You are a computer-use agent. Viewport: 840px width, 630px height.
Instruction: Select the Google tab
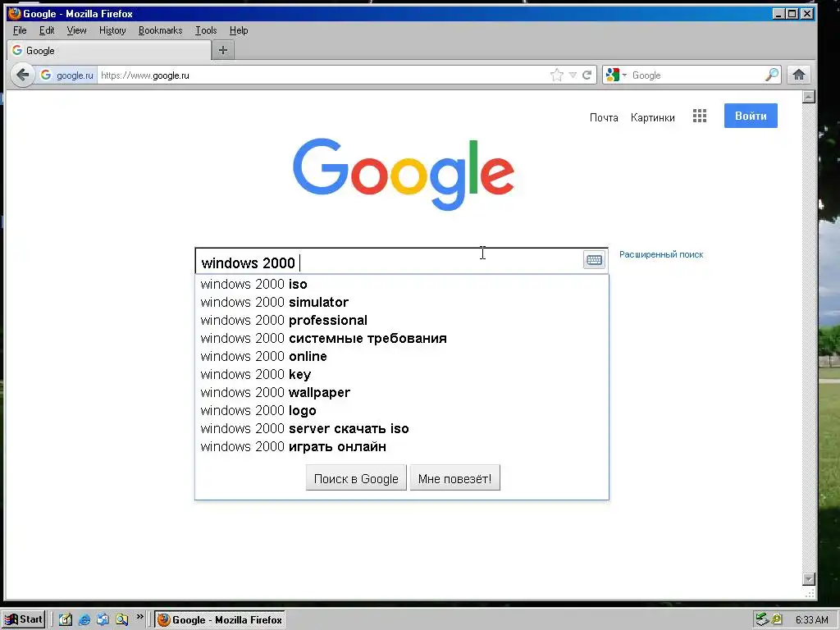coord(109,50)
